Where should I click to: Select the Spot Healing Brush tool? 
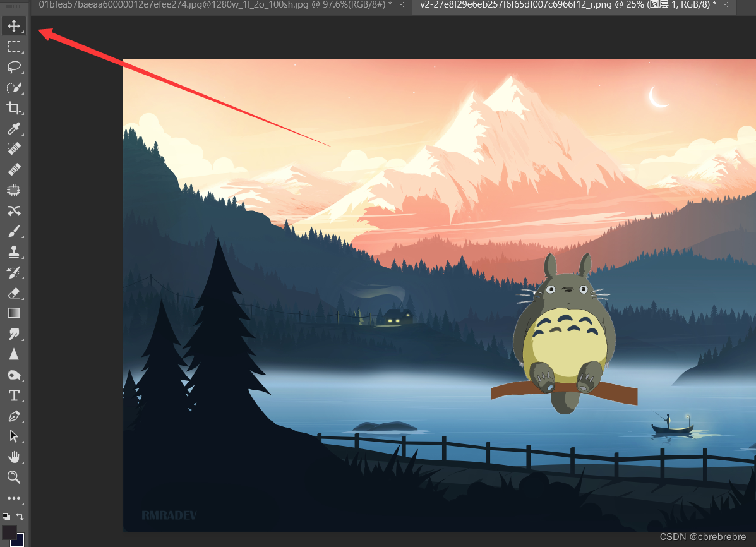pyautogui.click(x=14, y=148)
